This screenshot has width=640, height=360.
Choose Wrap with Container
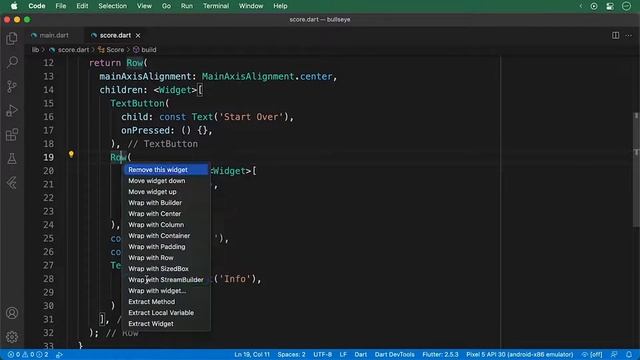pyautogui.click(x=167, y=236)
